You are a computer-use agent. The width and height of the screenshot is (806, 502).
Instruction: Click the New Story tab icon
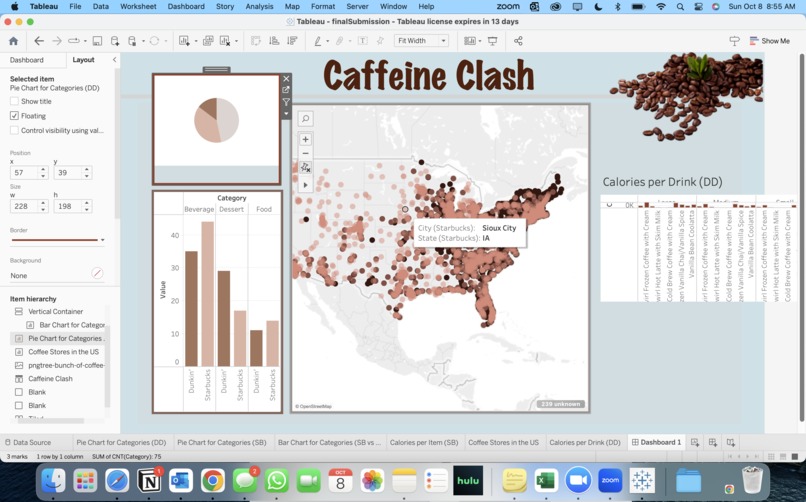click(x=730, y=442)
